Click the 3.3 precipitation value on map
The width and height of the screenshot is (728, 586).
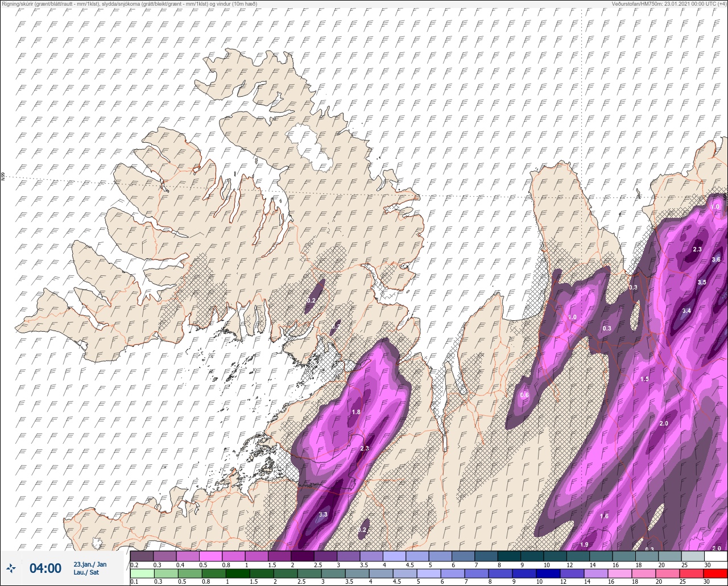click(323, 514)
